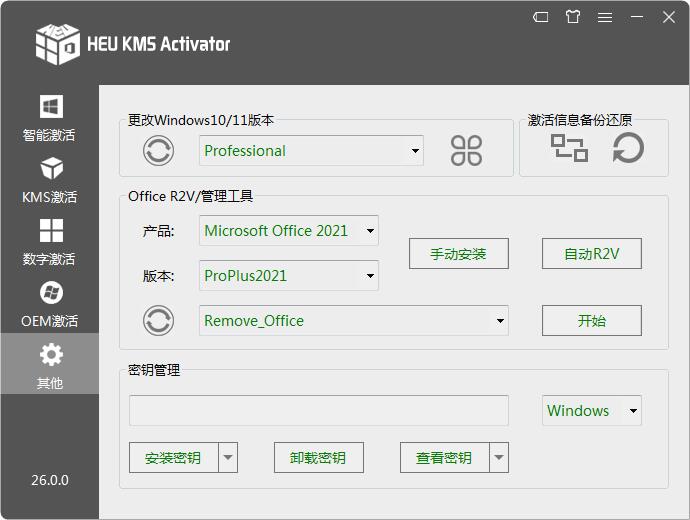This screenshot has width=690, height=520.
Task: Open the 智能激活 smart activation tab
Action: pos(49,117)
